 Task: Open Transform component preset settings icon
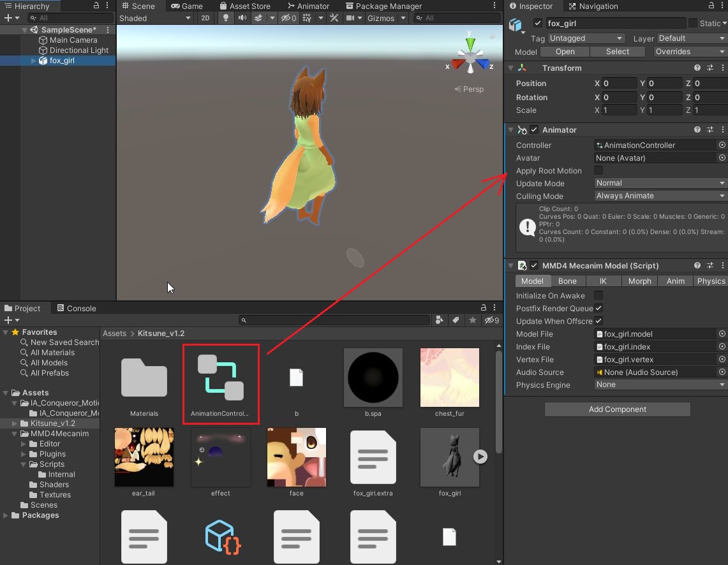(710, 68)
